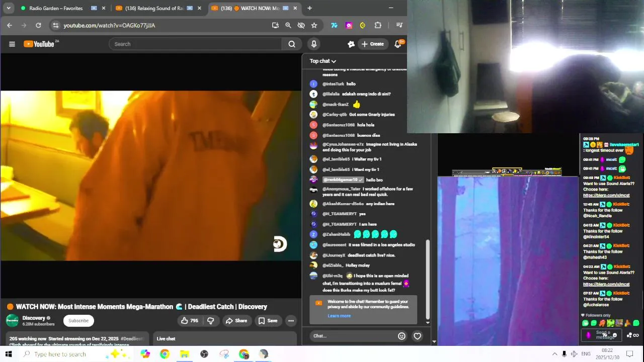Open the #Deadliest hashtag link in description
This screenshot has width=644, height=362.
pyautogui.click(x=132, y=339)
